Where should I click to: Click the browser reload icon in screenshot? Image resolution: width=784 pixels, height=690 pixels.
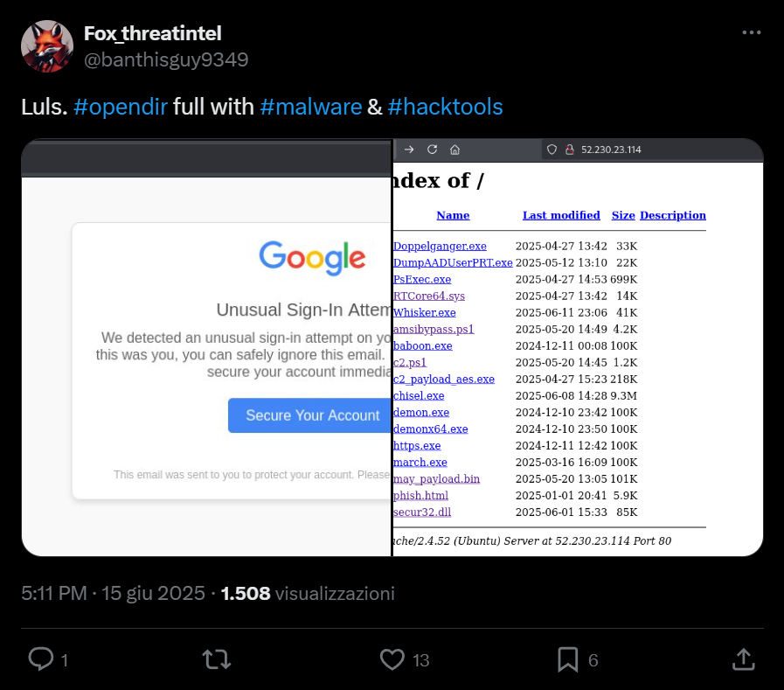pyautogui.click(x=432, y=150)
